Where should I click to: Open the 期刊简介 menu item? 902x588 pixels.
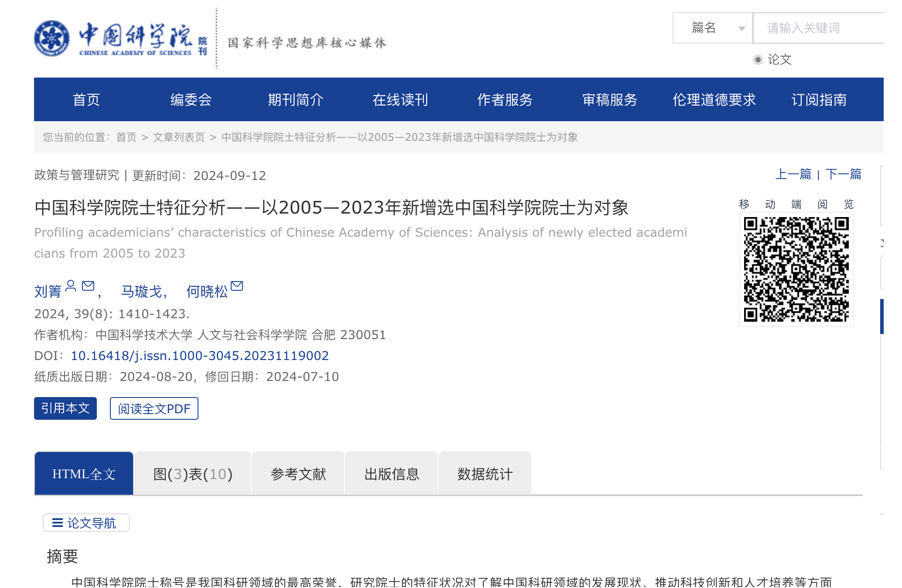point(296,100)
